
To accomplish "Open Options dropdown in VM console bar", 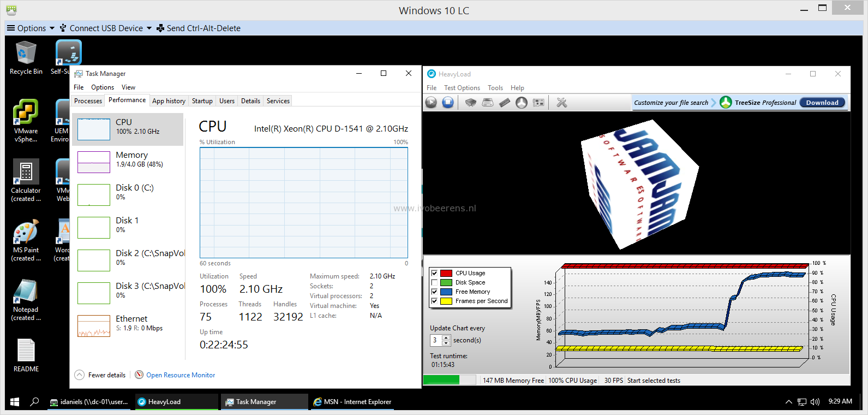I will [31, 28].
